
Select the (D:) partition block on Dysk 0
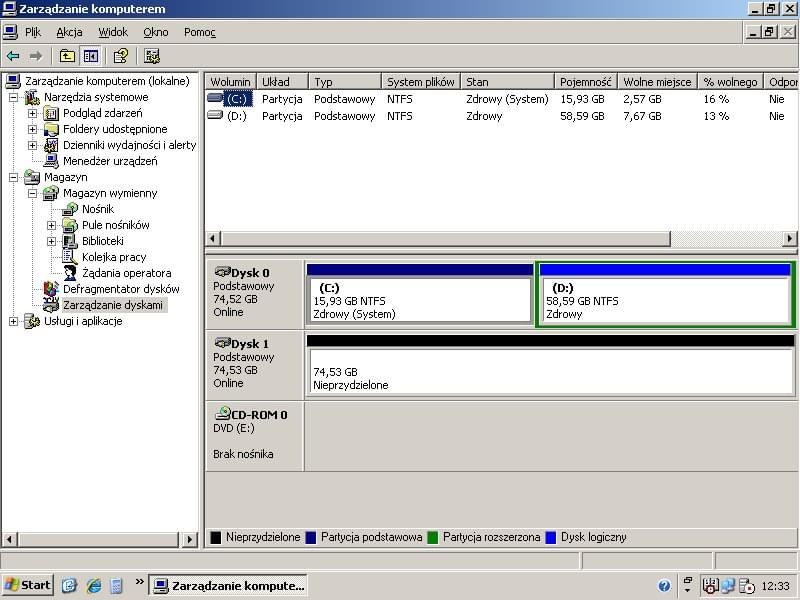tap(665, 300)
